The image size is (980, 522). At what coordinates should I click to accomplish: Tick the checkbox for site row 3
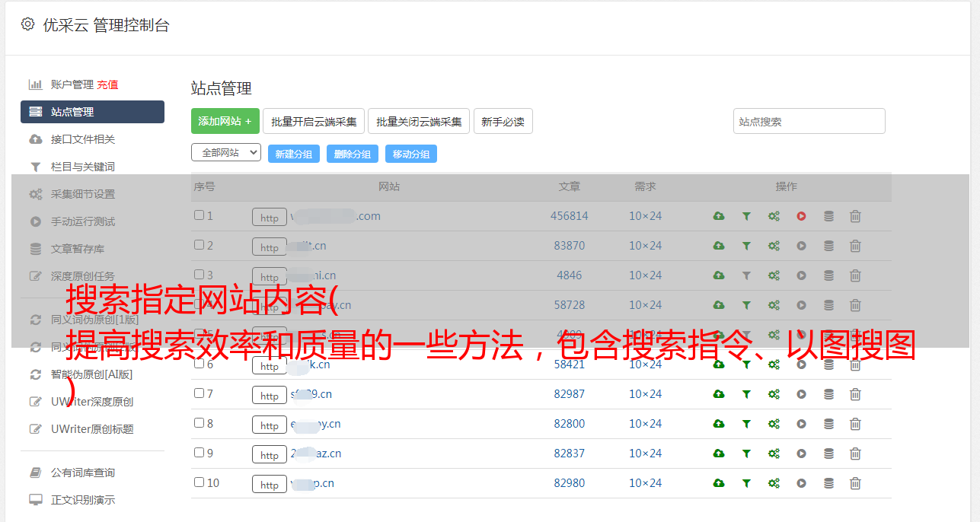[x=199, y=275]
